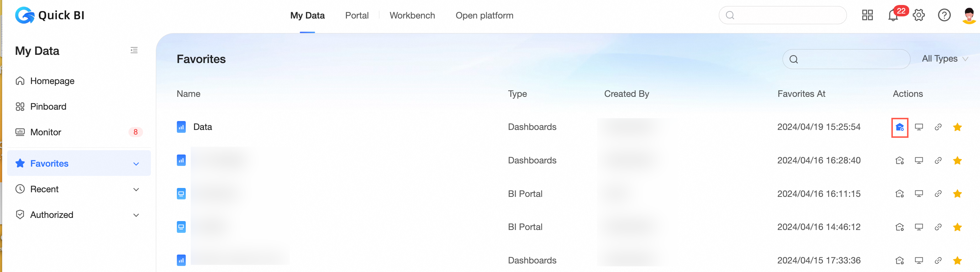This screenshot has height=272, width=980.
Task: Switch to the Open platform tab
Action: [484, 16]
